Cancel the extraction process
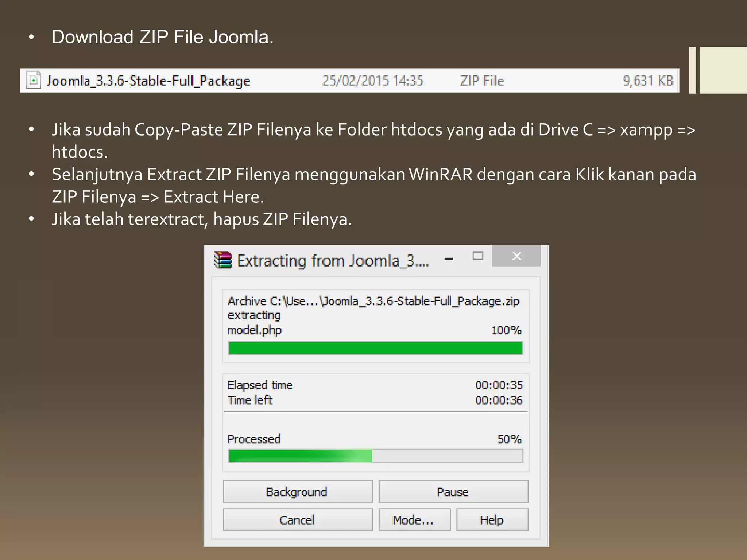The width and height of the screenshot is (747, 560). click(x=298, y=520)
